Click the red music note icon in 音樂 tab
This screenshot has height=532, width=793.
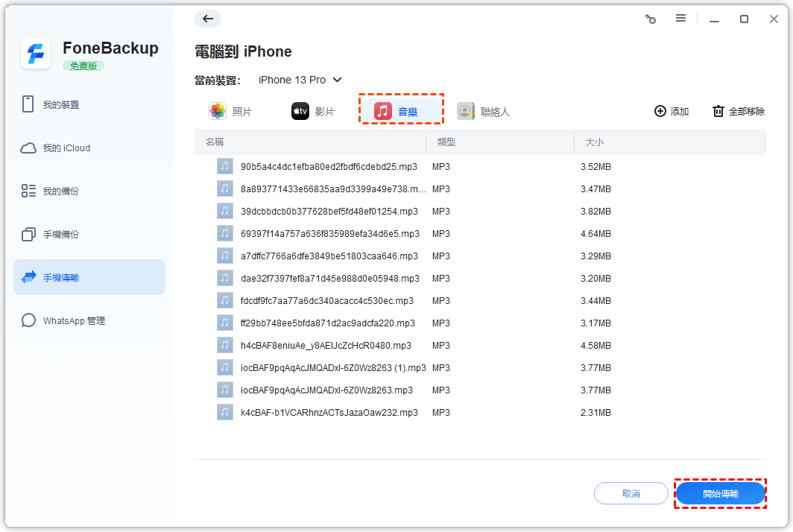click(383, 111)
